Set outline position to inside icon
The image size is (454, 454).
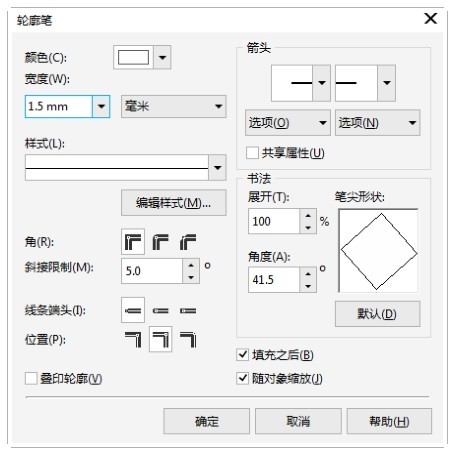[x=188, y=339]
